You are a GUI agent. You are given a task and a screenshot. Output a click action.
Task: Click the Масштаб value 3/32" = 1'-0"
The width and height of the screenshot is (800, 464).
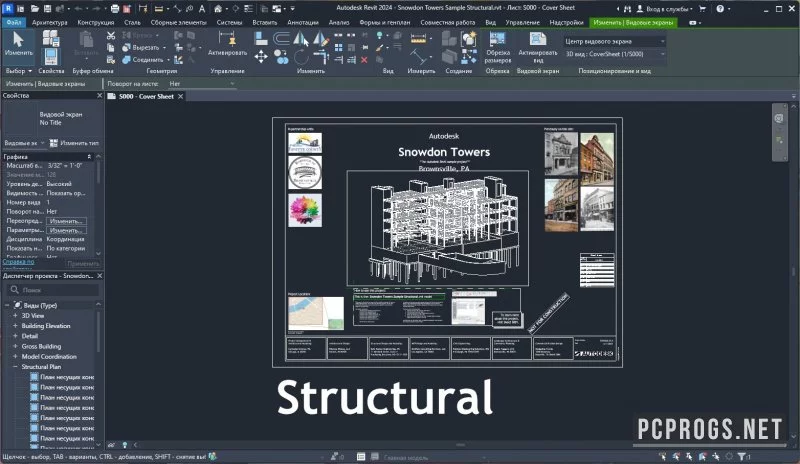[65, 165]
